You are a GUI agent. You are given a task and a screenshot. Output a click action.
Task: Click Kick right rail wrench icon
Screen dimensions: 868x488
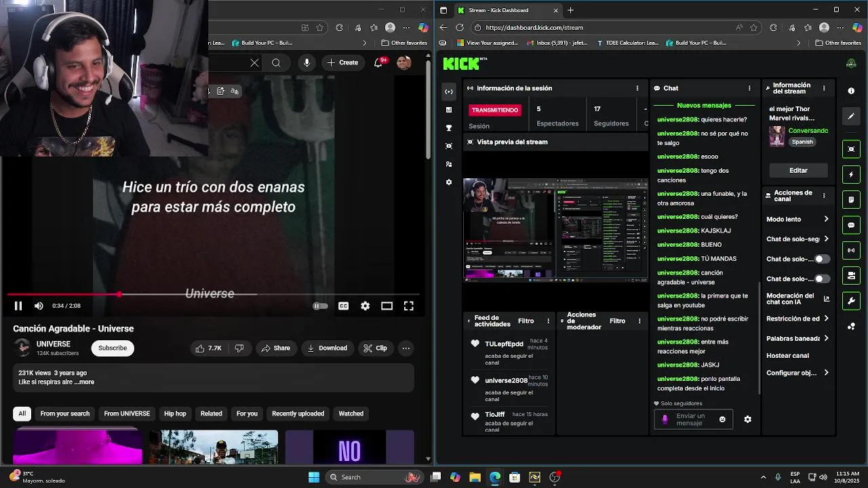point(851,301)
